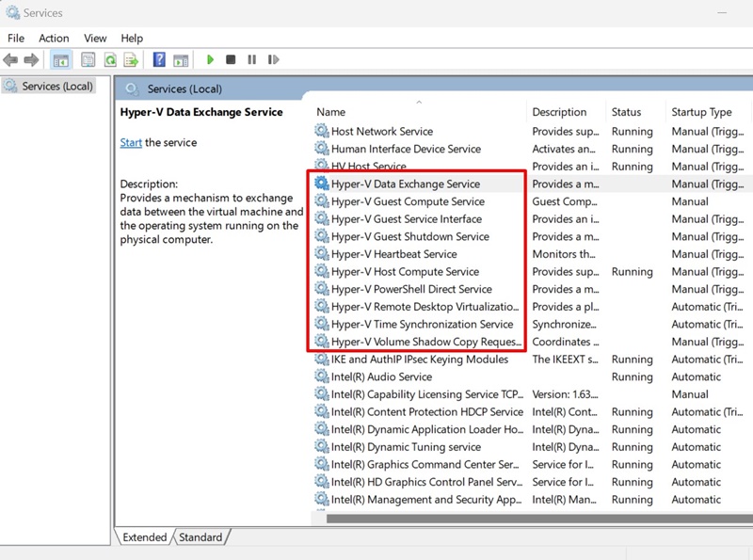Image resolution: width=753 pixels, height=560 pixels.
Task: Select Hyper-V Guest Service Interface row
Action: pos(531,219)
